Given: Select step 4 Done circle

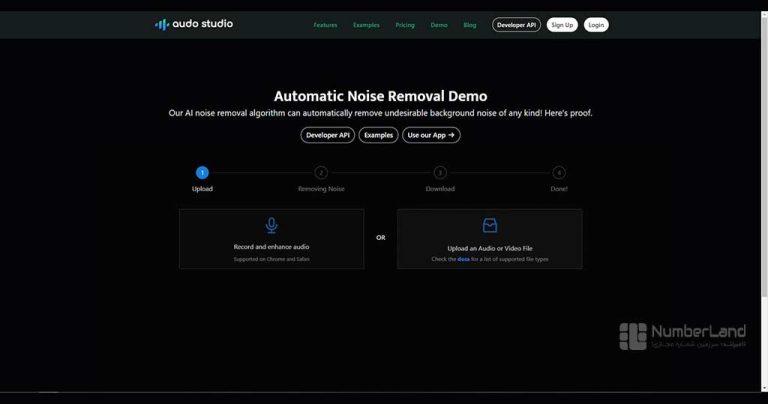Looking at the screenshot, I should click(x=558, y=172).
